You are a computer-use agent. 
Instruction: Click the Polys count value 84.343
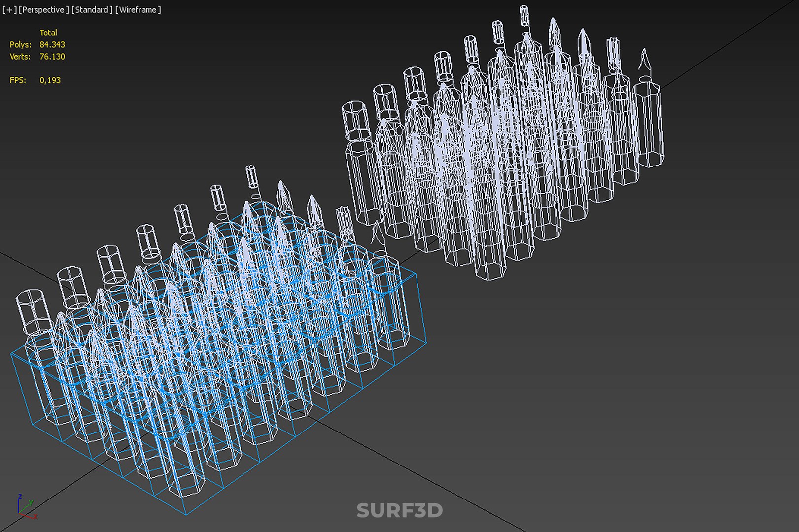[x=52, y=44]
